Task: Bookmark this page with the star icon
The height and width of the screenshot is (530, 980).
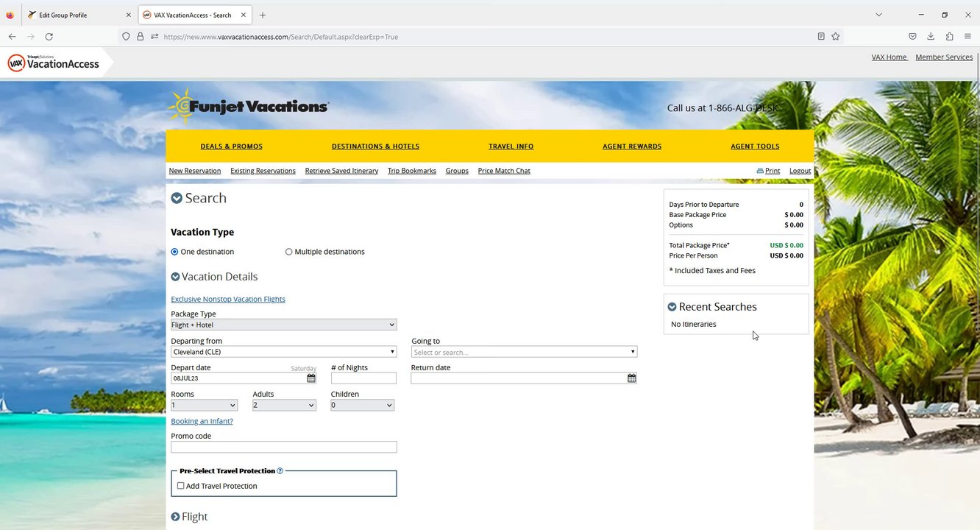Action: (x=836, y=36)
